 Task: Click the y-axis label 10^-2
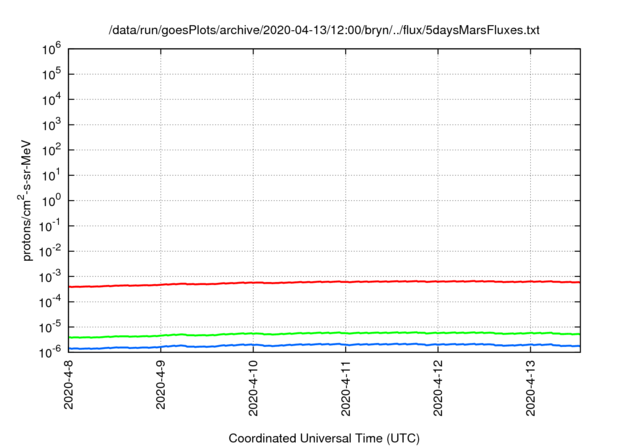pos(49,252)
